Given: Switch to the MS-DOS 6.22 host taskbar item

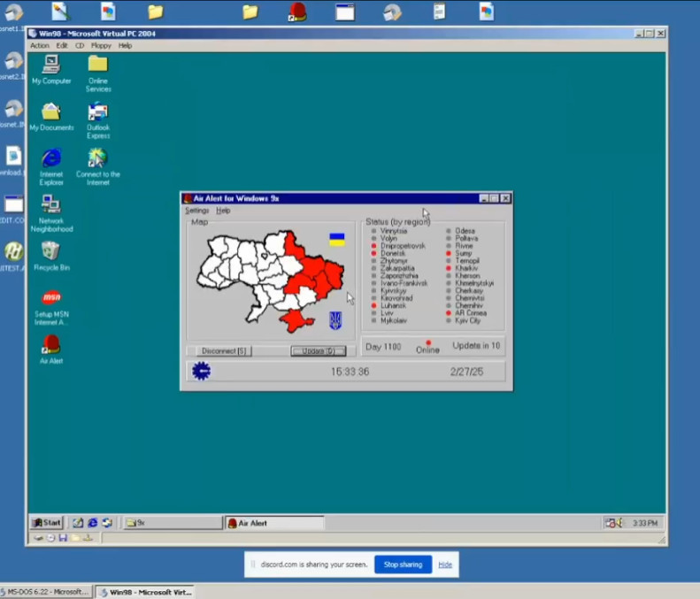Looking at the screenshot, I should 46,592.
